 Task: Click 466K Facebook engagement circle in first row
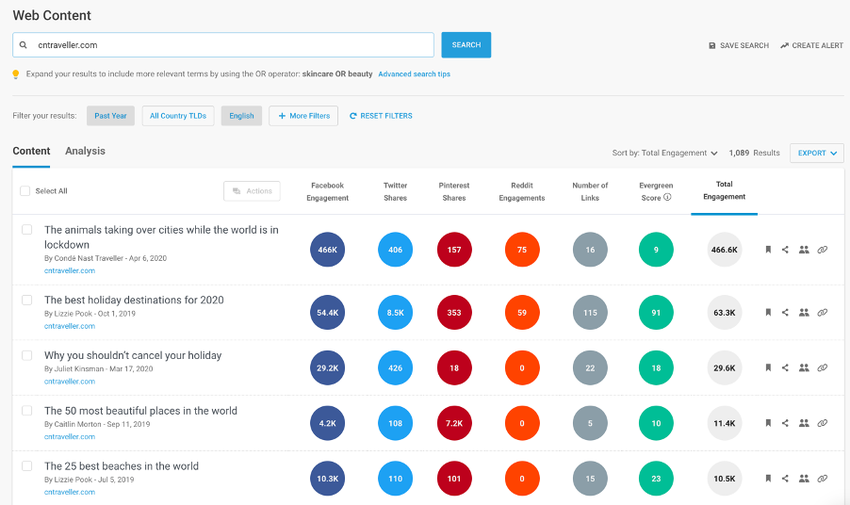pyautogui.click(x=327, y=250)
